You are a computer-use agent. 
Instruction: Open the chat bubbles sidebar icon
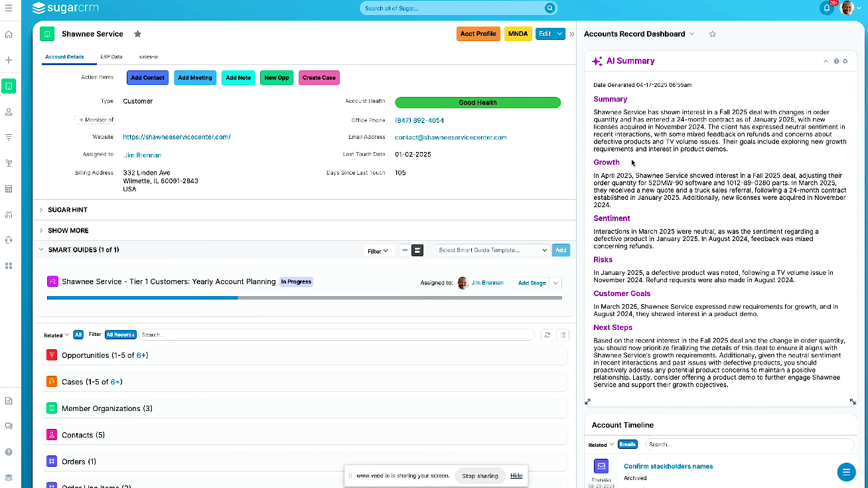pos(9,426)
